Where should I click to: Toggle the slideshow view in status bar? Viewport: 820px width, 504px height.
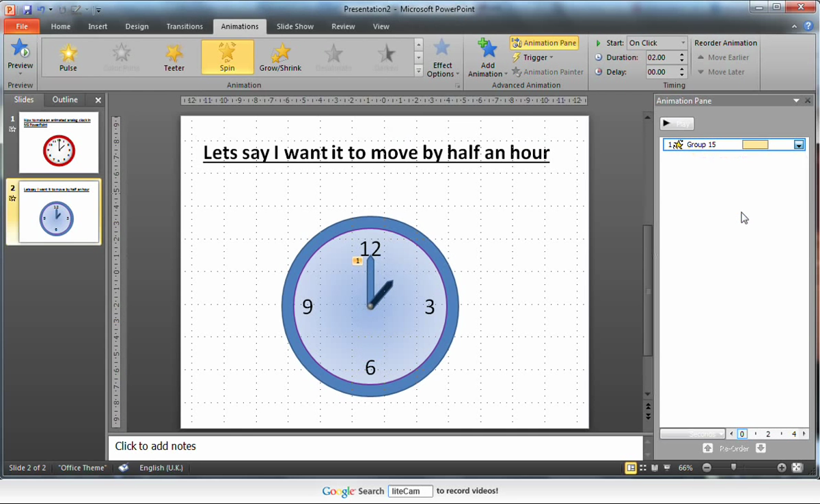[x=666, y=468]
